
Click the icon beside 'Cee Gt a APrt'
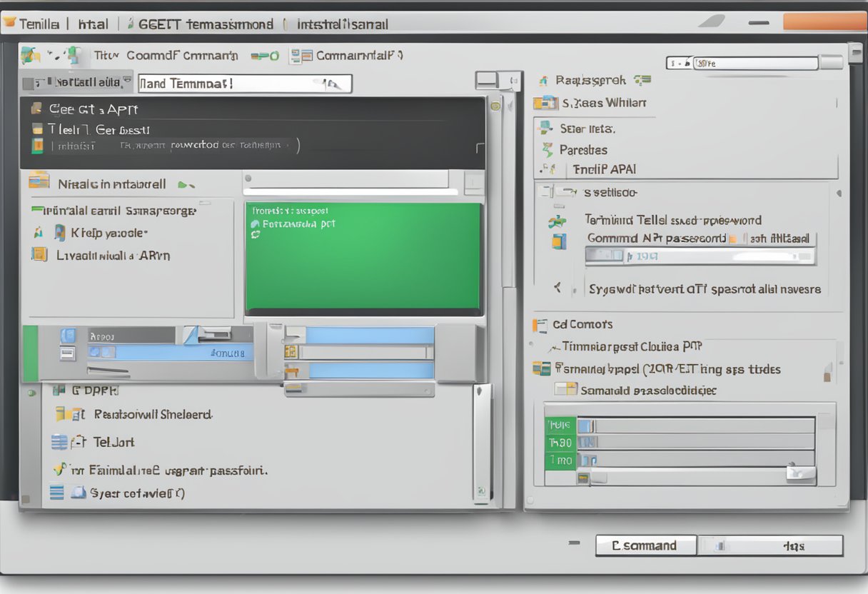click(x=36, y=109)
